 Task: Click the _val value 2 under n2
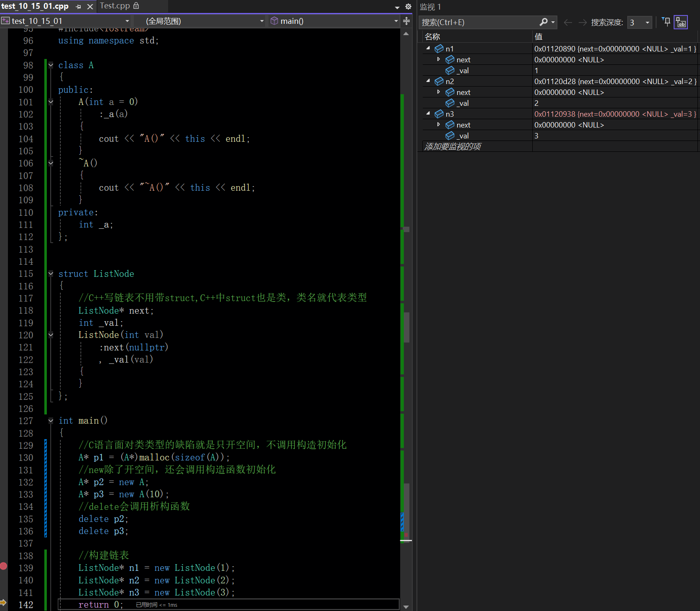tap(536, 103)
